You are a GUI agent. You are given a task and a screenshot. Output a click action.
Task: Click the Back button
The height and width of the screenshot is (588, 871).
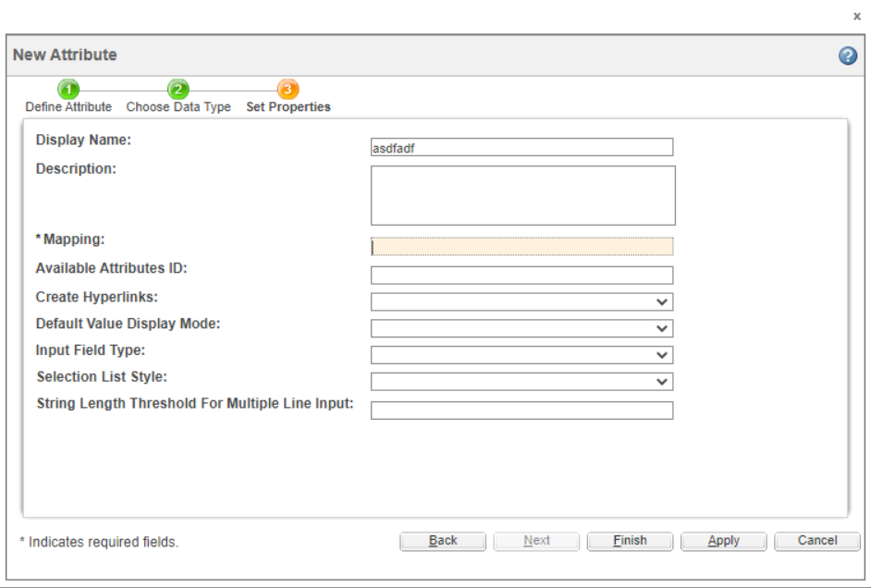443,541
